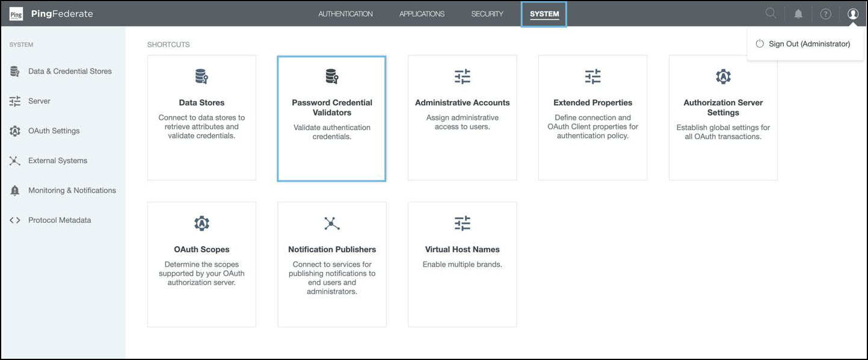Screen dimensions: 868x360
Task: Click the Data Stores database icon
Action: point(201,76)
